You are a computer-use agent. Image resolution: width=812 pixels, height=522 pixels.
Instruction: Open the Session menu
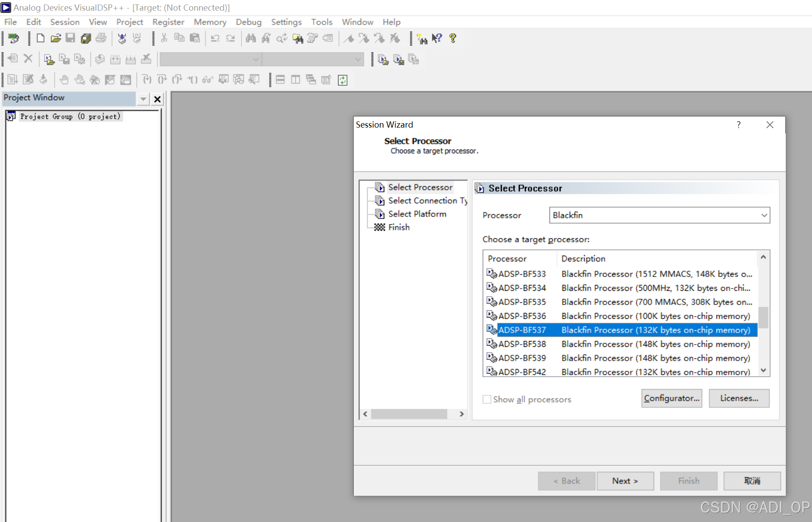(x=65, y=22)
